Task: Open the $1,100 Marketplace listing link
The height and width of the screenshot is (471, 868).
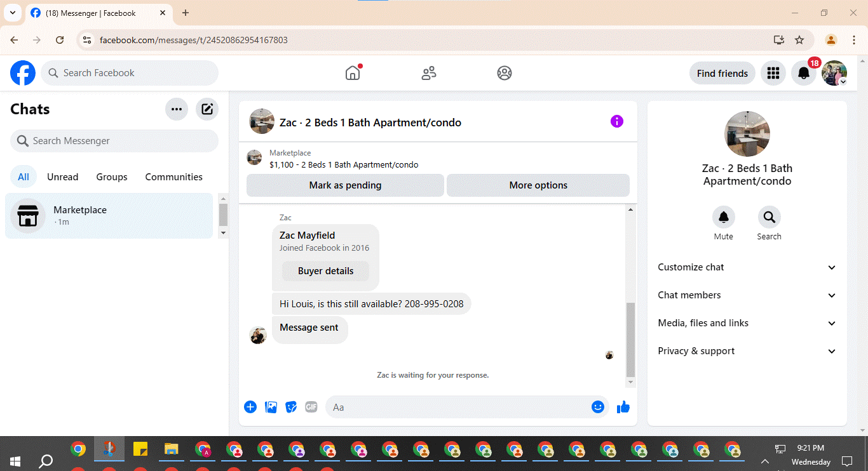Action: pyautogui.click(x=344, y=164)
